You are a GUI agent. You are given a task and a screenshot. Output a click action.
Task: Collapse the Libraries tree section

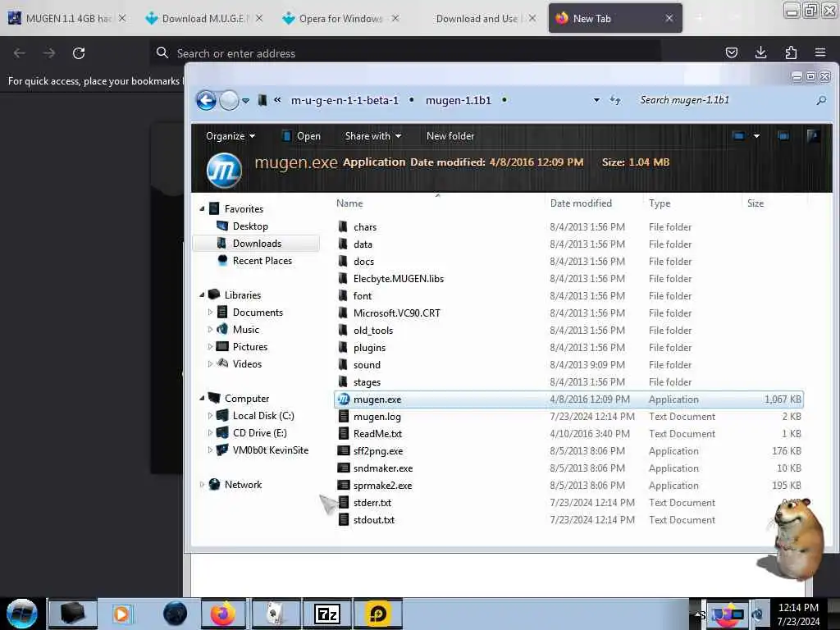click(202, 294)
